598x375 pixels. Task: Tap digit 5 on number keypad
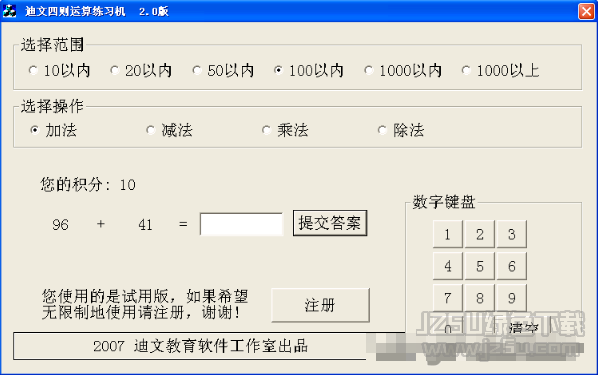(x=480, y=266)
